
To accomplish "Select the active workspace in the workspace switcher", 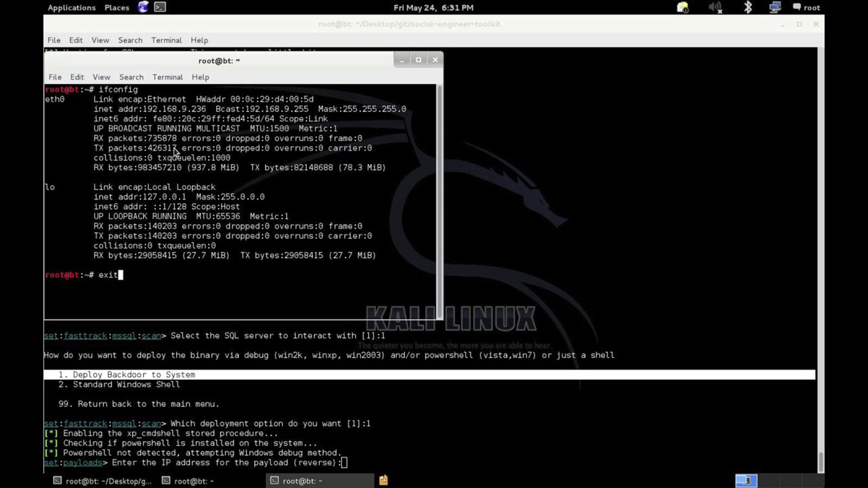I will [x=746, y=481].
